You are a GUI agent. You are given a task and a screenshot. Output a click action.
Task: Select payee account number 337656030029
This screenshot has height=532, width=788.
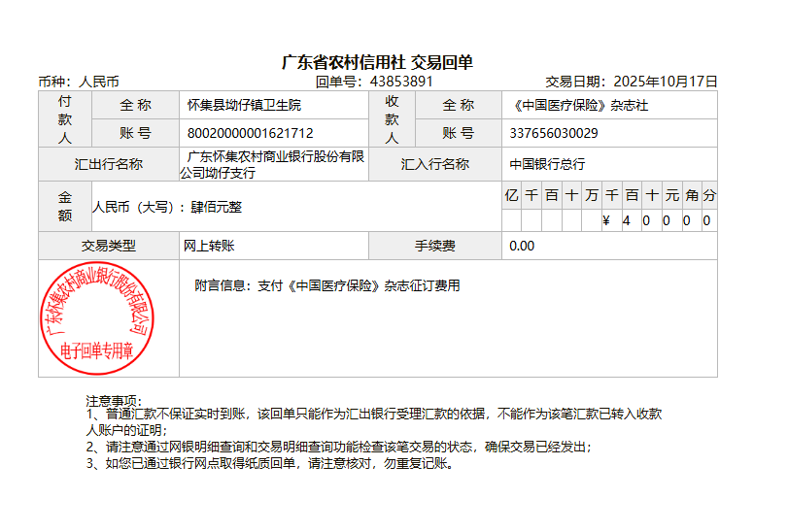coord(553,133)
